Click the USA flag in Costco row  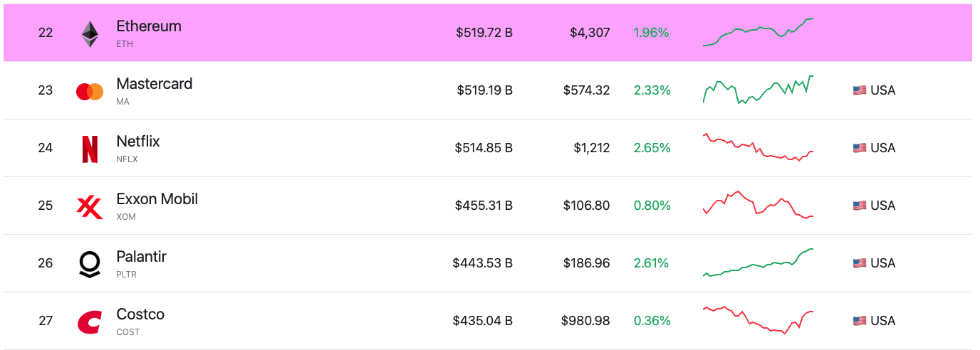[860, 321]
